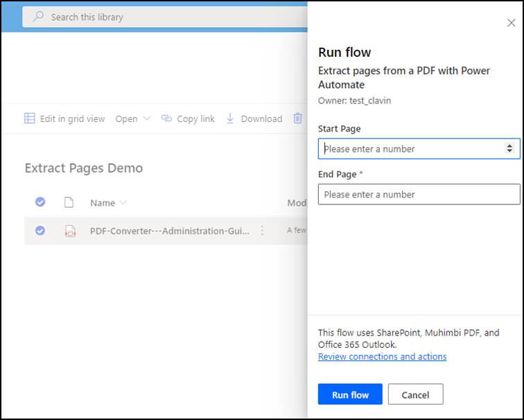Viewport: 524px width, 420px height.
Task: Cancel the Run flow panel
Action: (x=415, y=394)
